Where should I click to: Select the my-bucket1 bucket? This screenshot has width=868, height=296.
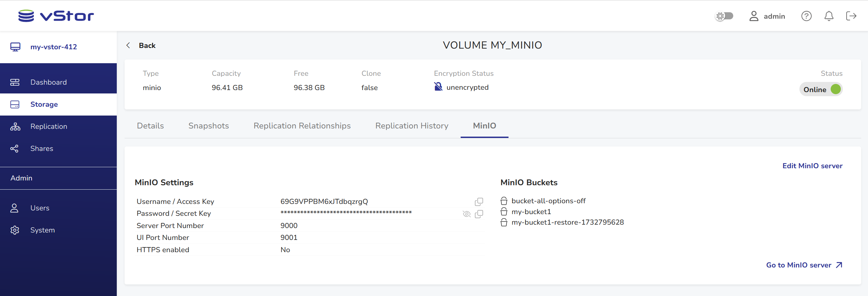point(531,212)
